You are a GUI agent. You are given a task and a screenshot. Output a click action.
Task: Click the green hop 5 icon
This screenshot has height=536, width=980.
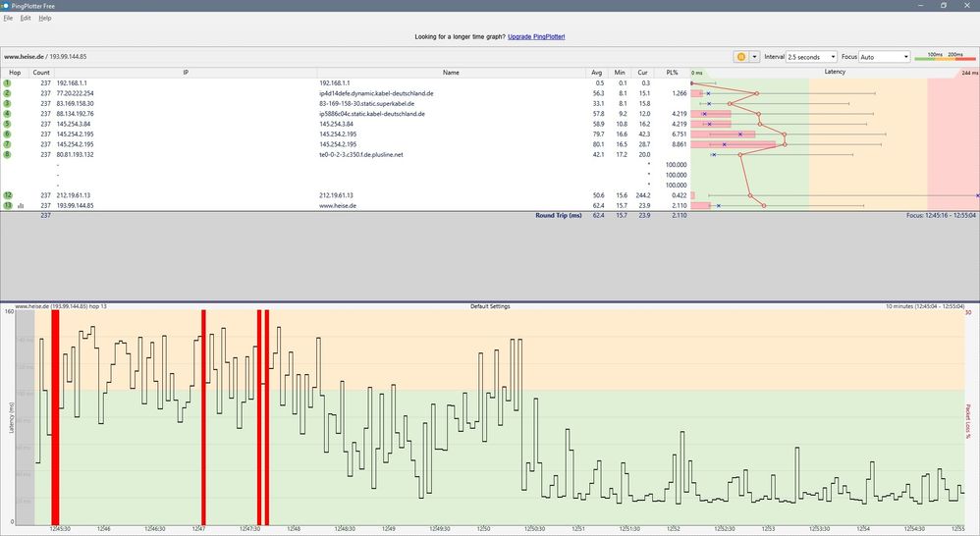point(7,124)
